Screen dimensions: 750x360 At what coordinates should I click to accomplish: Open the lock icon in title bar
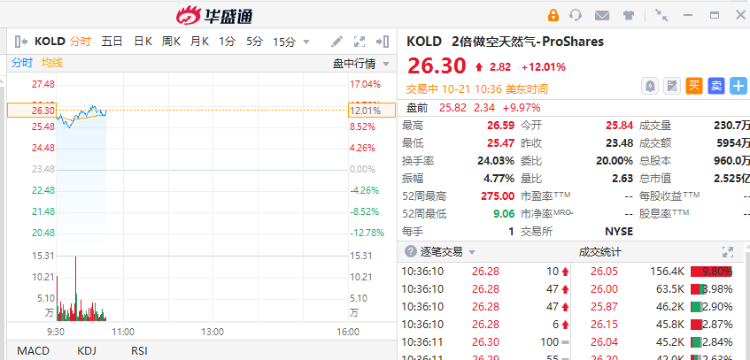(553, 15)
